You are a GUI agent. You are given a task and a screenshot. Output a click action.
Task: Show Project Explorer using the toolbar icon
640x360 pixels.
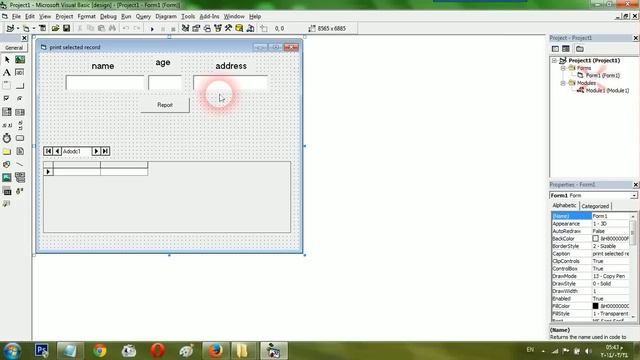pyautogui.click(x=185, y=28)
